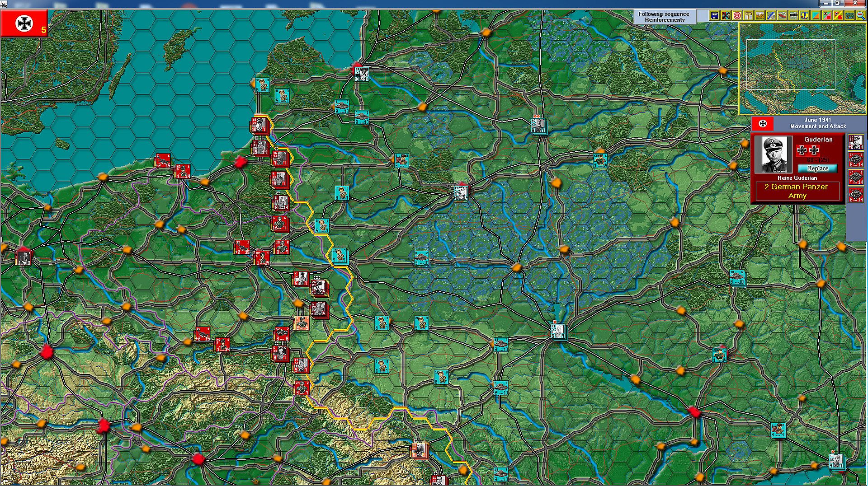Click the Heinz Guderian full name caption
868x486 pixels.
[797, 178]
